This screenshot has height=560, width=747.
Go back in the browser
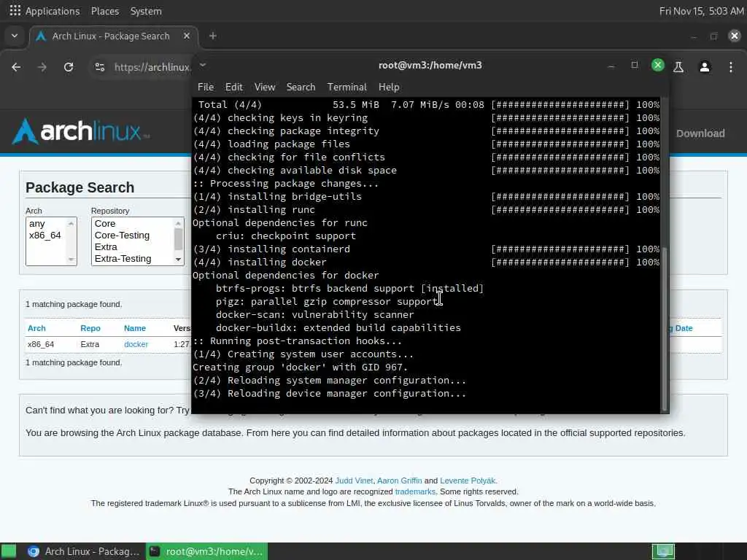pyautogui.click(x=16, y=67)
